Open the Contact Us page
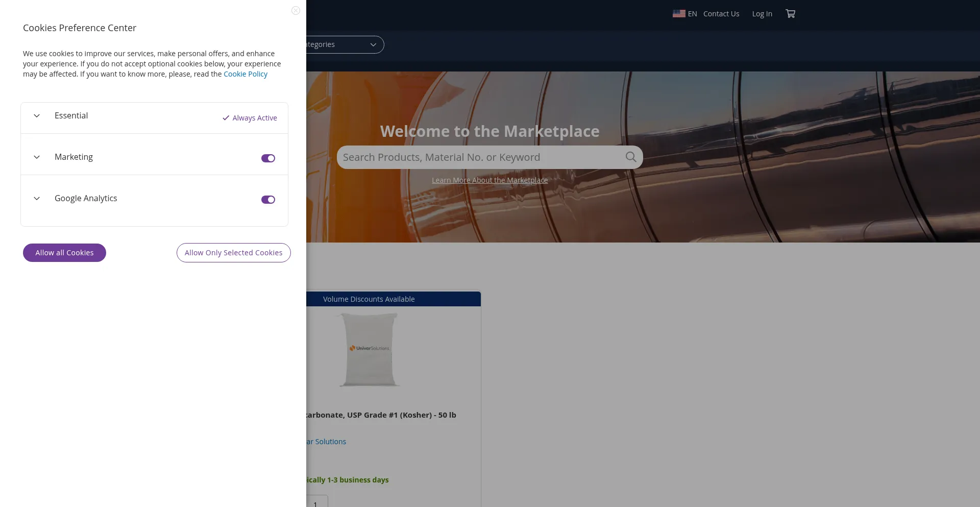 pyautogui.click(x=721, y=14)
